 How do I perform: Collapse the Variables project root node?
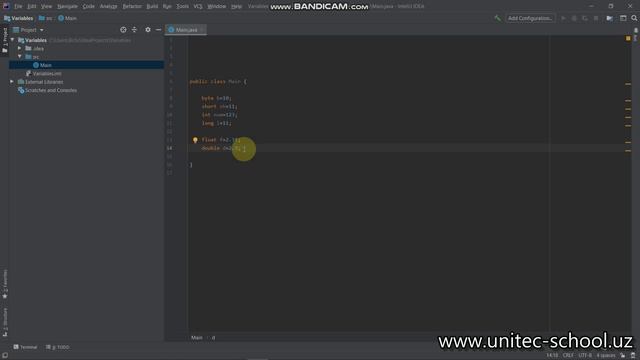click(x=12, y=40)
